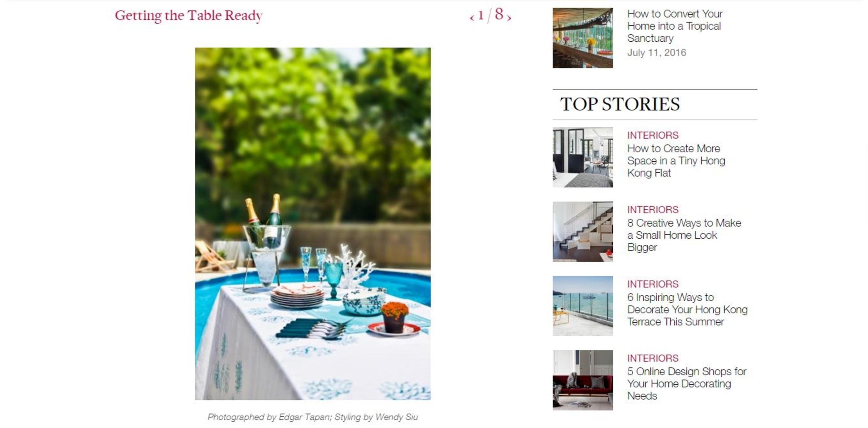Read 'How to Convert Your Home' article
Image resolution: width=868 pixels, height=428 pixels.
click(675, 26)
